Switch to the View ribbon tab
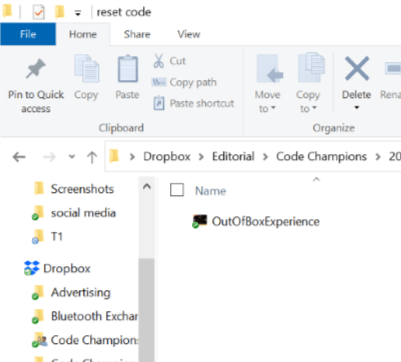Screen dimensions: 401x362 (189, 34)
